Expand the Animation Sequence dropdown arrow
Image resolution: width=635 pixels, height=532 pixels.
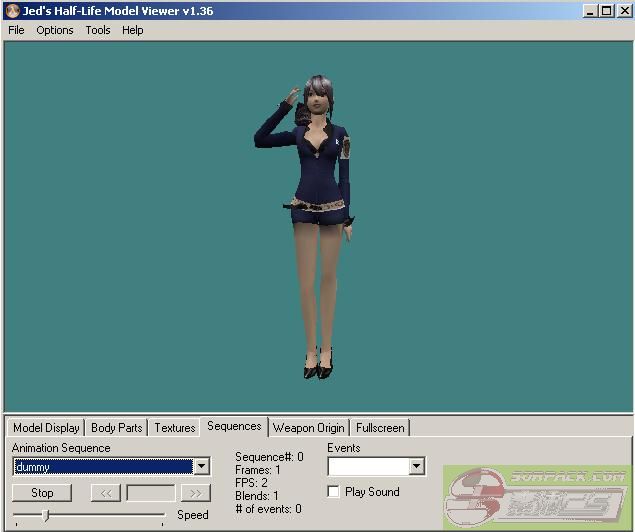click(201, 467)
